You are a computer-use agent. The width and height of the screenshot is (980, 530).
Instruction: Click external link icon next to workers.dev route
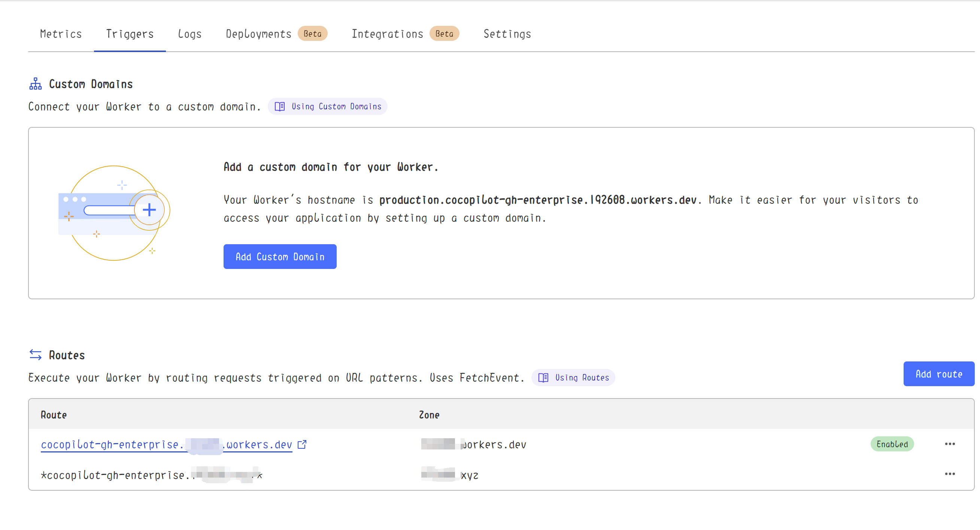point(302,444)
